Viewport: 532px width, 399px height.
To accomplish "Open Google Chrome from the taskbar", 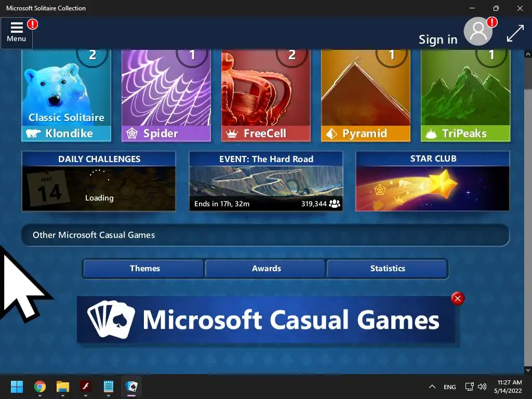I will pos(39,387).
